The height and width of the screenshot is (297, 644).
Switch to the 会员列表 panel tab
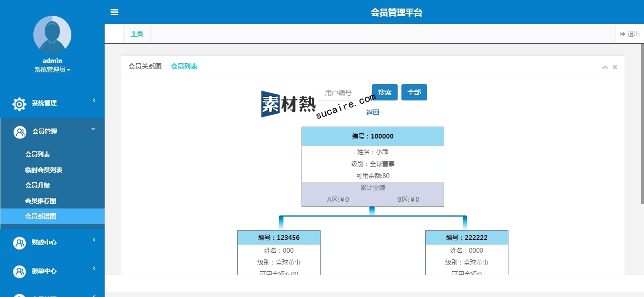coord(184,66)
